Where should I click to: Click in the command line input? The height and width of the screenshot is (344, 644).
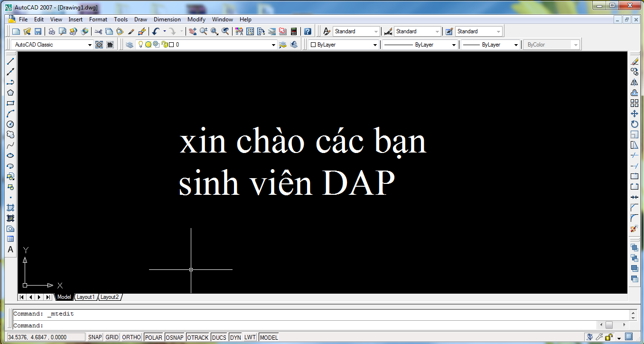pyautogui.click(x=285, y=325)
